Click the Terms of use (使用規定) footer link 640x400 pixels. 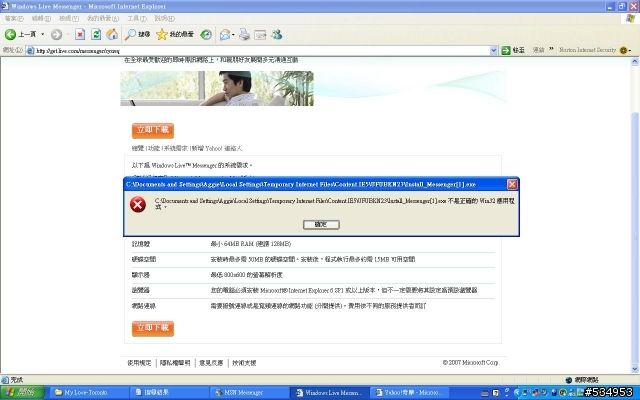[x=139, y=362]
